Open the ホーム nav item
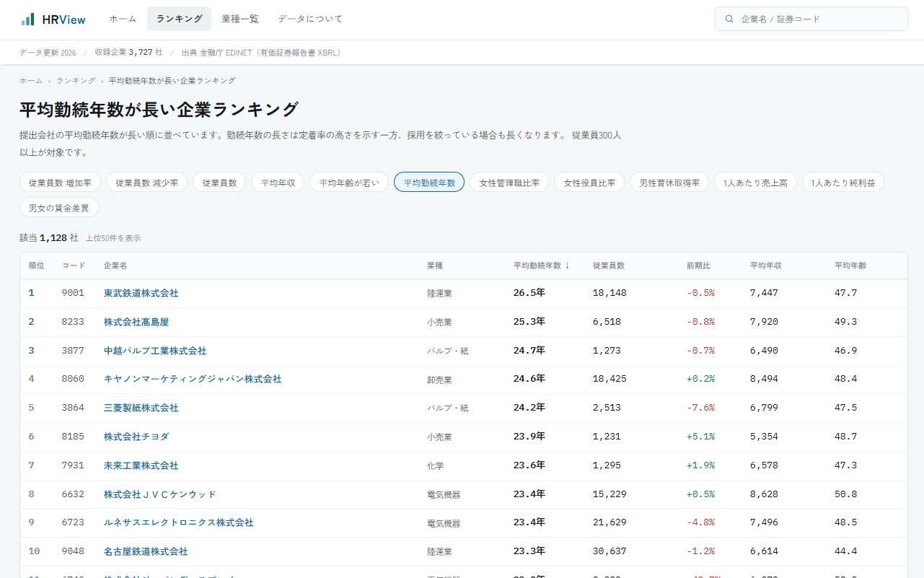Image resolution: width=924 pixels, height=578 pixels. pyautogui.click(x=123, y=19)
